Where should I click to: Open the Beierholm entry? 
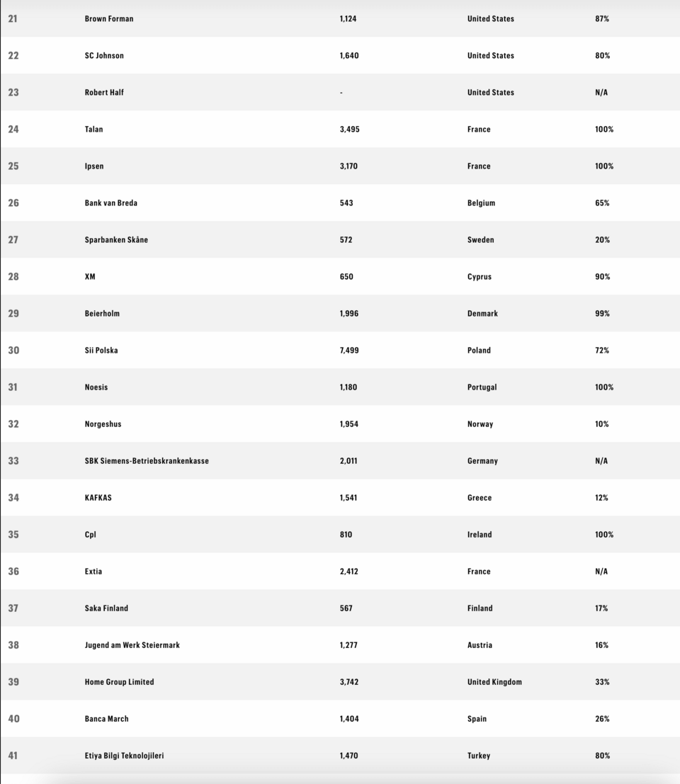(102, 314)
